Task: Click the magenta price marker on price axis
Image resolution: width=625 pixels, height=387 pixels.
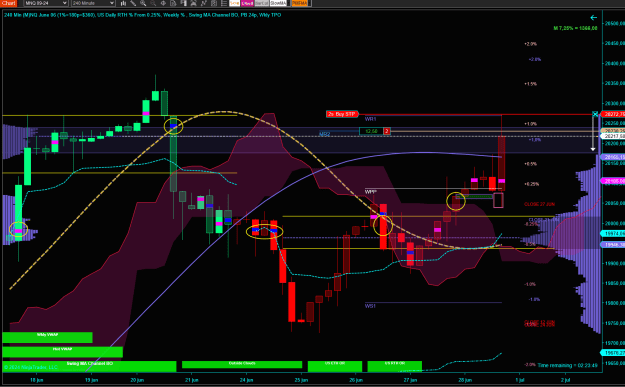Action: point(613,181)
